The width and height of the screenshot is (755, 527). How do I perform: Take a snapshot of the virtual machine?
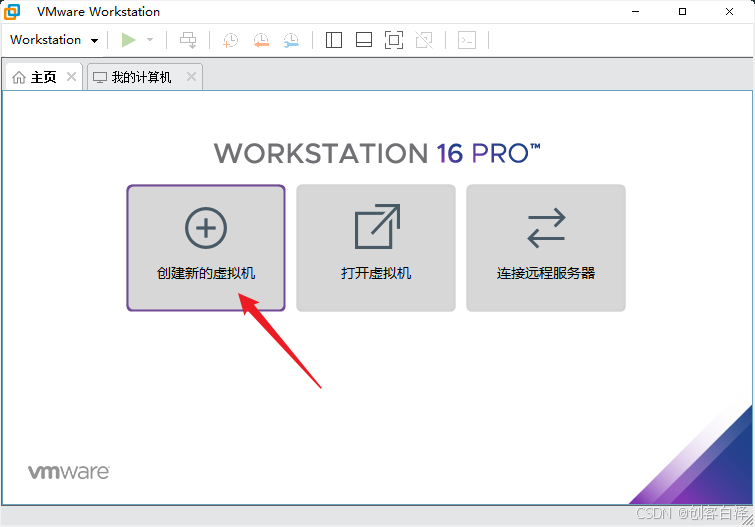[x=231, y=40]
